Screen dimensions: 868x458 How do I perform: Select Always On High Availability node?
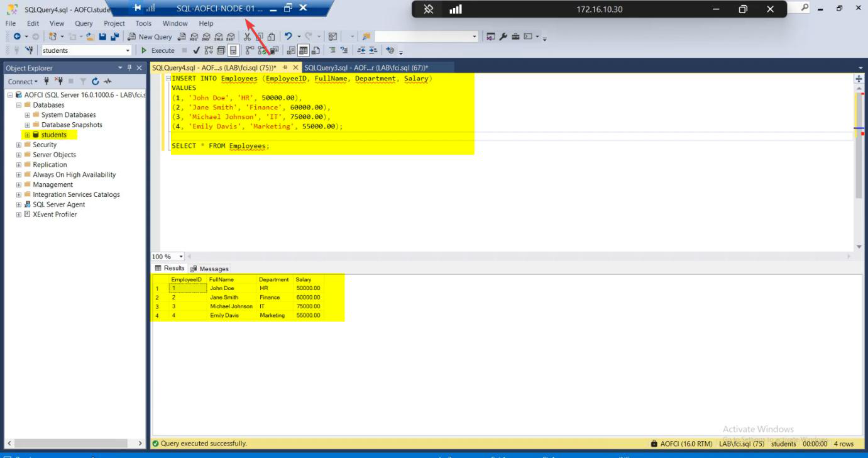pyautogui.click(x=74, y=175)
